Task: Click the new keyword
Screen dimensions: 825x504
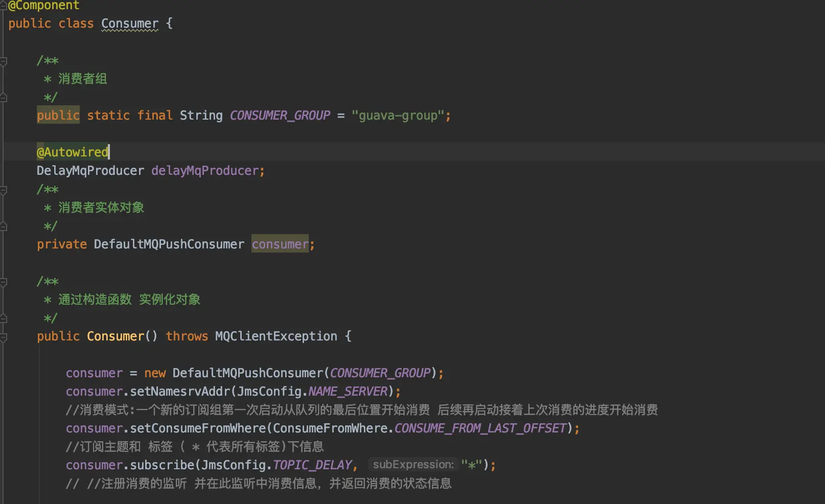Action: pyautogui.click(x=155, y=373)
